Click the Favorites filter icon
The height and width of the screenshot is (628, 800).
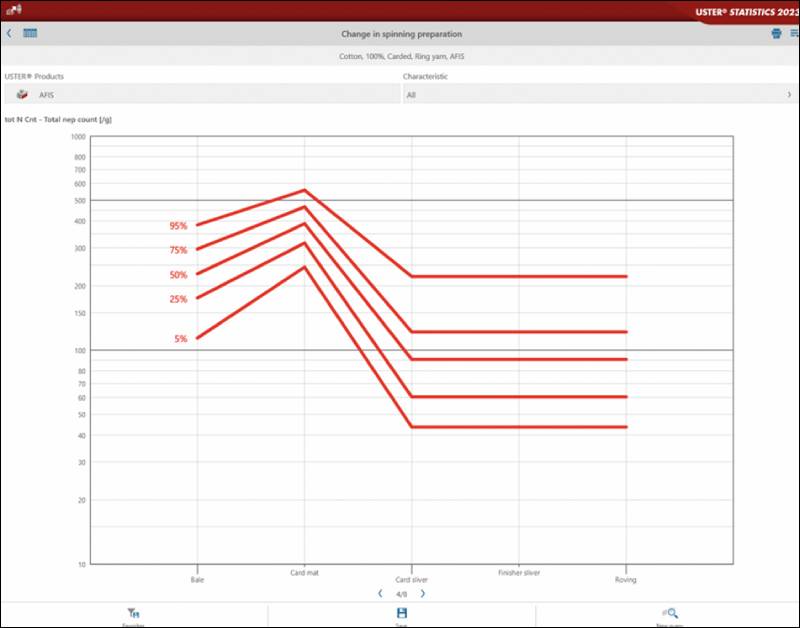(x=133, y=613)
